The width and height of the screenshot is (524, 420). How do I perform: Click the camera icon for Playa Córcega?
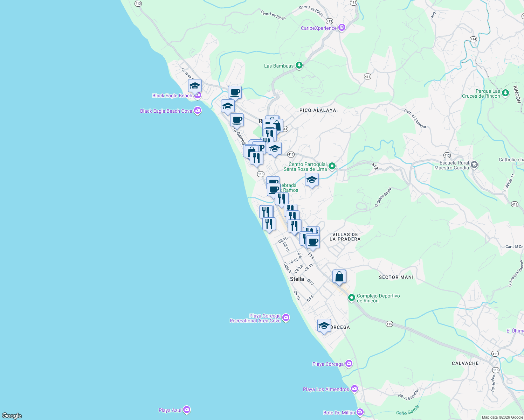(349, 363)
